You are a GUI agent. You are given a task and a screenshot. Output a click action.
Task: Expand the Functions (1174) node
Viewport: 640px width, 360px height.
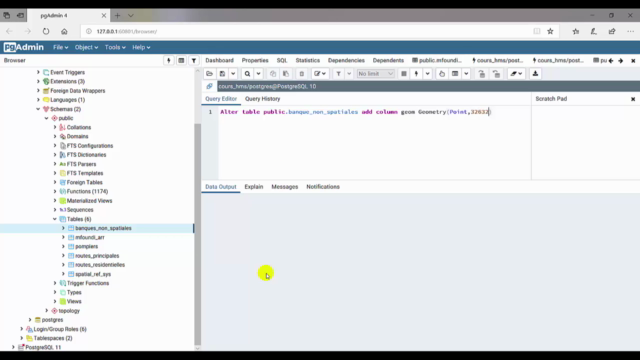55,191
